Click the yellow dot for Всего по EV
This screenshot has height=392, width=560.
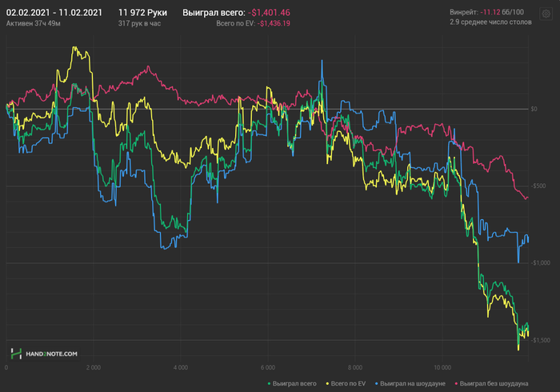(x=326, y=384)
